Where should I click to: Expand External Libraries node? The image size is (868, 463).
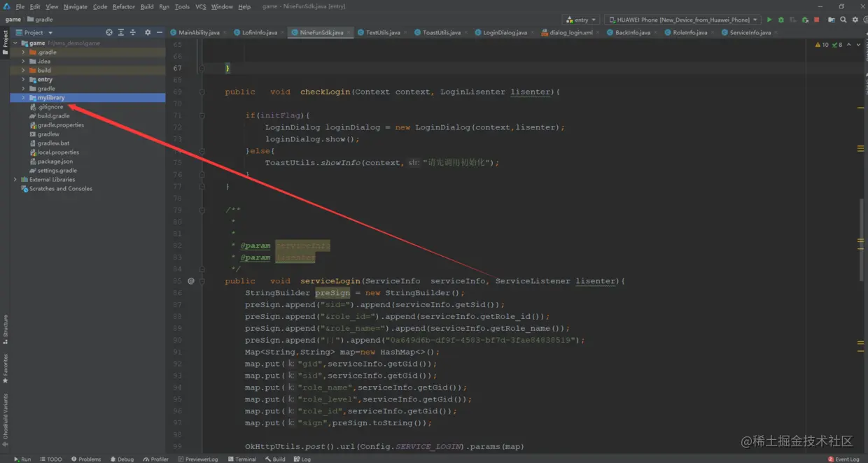tap(15, 180)
